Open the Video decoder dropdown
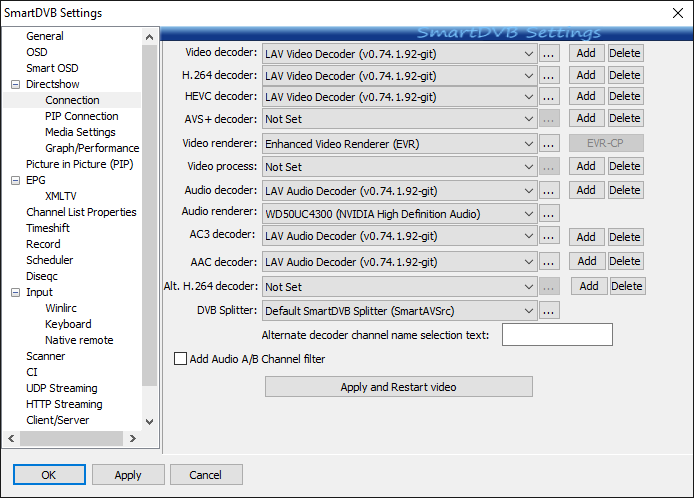The height and width of the screenshot is (498, 694). click(400, 54)
